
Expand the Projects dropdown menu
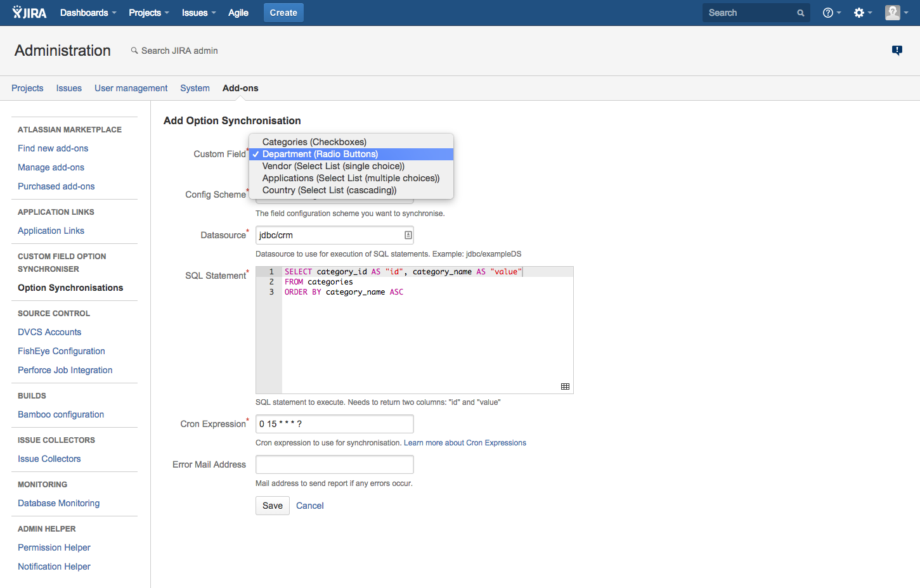tap(148, 13)
